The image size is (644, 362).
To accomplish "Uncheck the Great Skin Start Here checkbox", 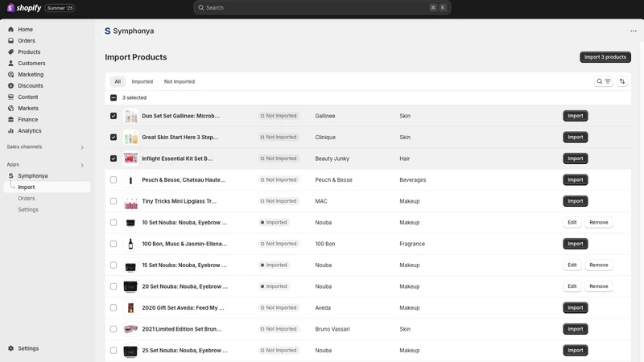I will pyautogui.click(x=114, y=137).
